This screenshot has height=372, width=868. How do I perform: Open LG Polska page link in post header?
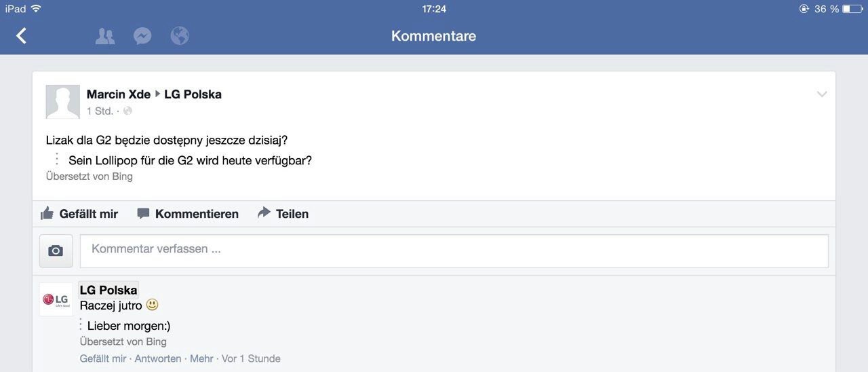click(x=193, y=94)
